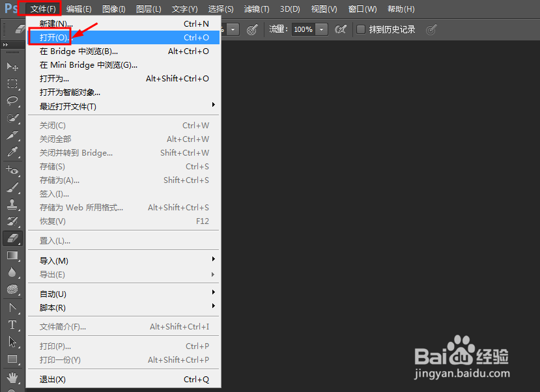This screenshot has width=540, height=392.
Task: Open the 帮助(H) menu
Action: pyautogui.click(x=401, y=9)
